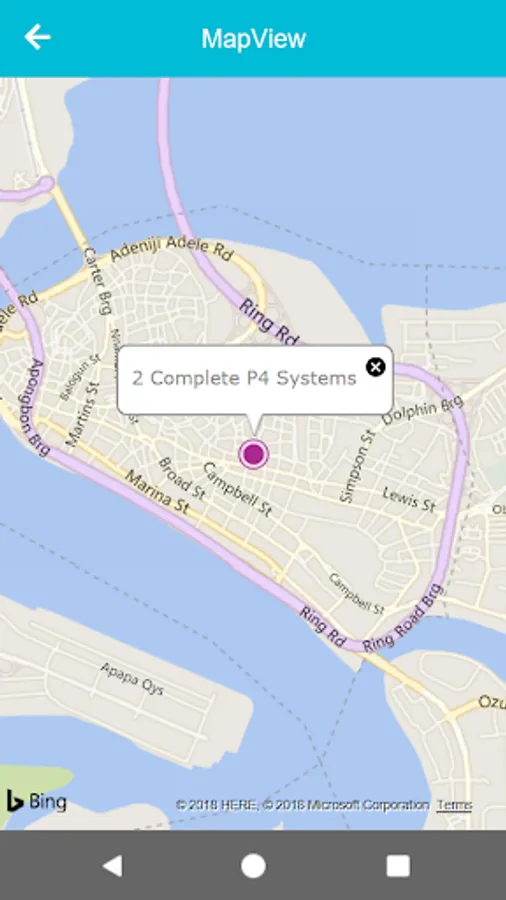This screenshot has height=900, width=506.
Task: Close the 2 Complete P4 Systems popup
Action: pos(376,367)
